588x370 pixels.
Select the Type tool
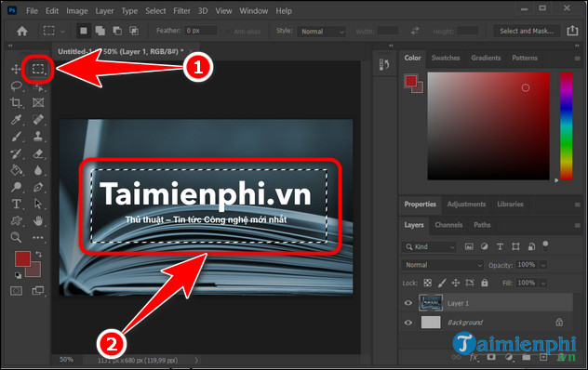16,204
